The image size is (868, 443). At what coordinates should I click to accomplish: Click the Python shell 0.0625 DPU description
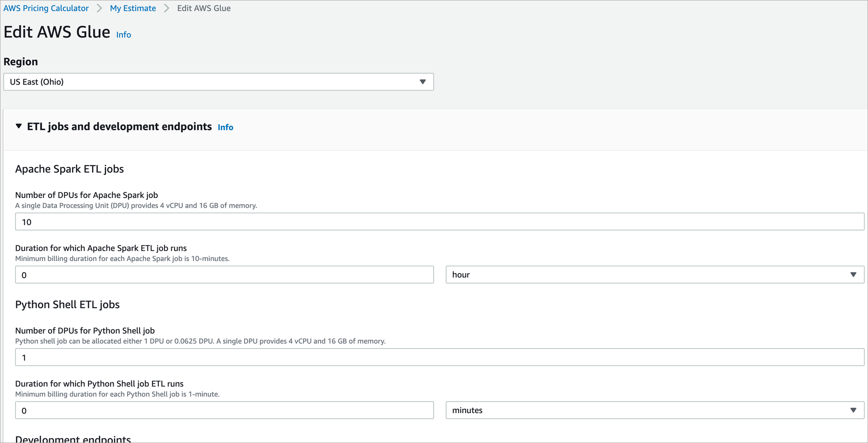point(200,341)
